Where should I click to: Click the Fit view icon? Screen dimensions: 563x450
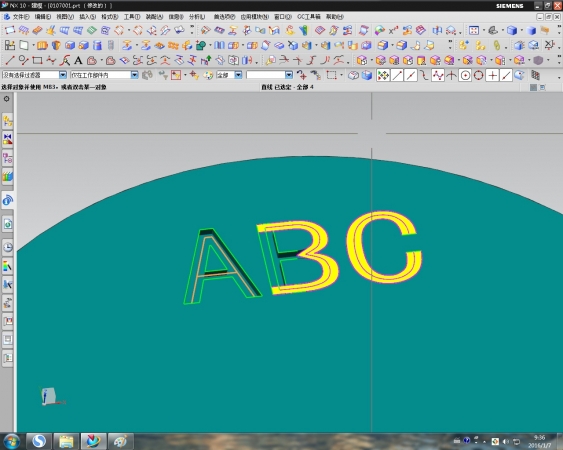click(474, 31)
